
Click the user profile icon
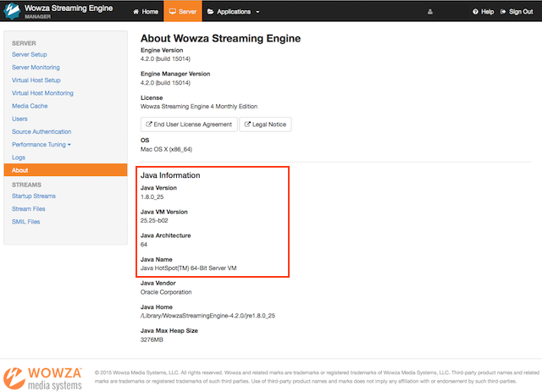click(429, 12)
